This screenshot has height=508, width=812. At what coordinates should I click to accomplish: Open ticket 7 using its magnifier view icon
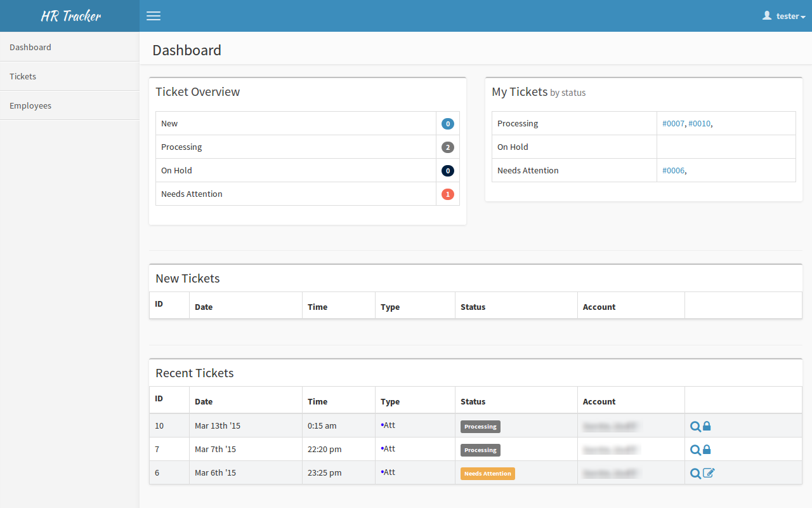tap(695, 450)
